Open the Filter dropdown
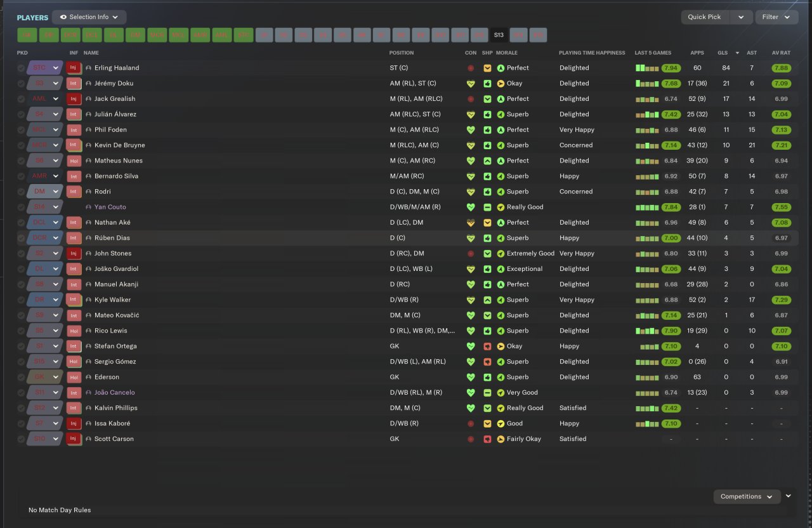The width and height of the screenshot is (812, 528). click(x=776, y=17)
